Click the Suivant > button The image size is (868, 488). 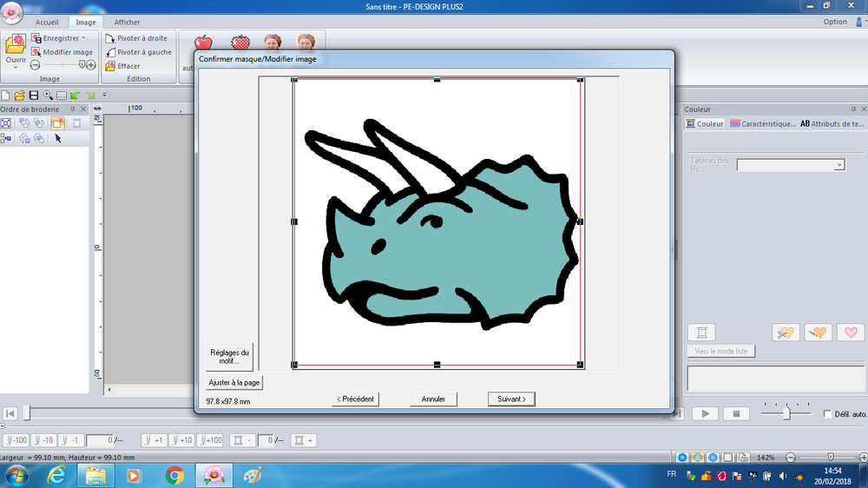510,399
